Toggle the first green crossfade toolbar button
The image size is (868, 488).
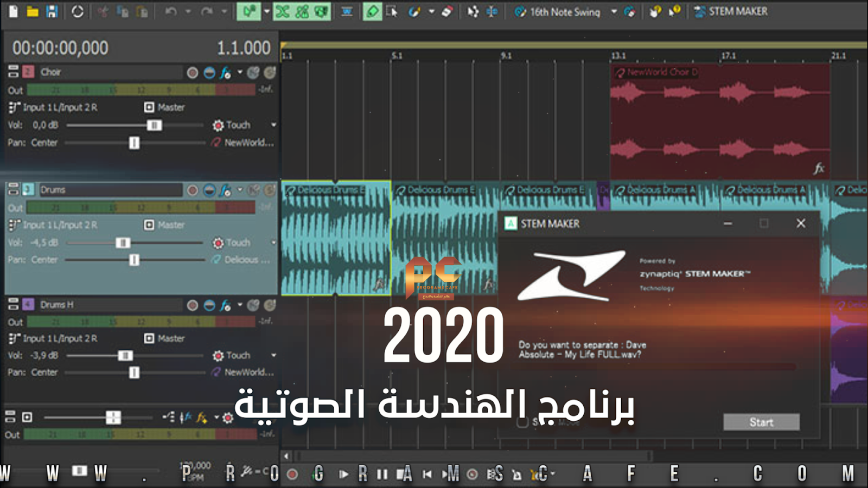click(283, 11)
